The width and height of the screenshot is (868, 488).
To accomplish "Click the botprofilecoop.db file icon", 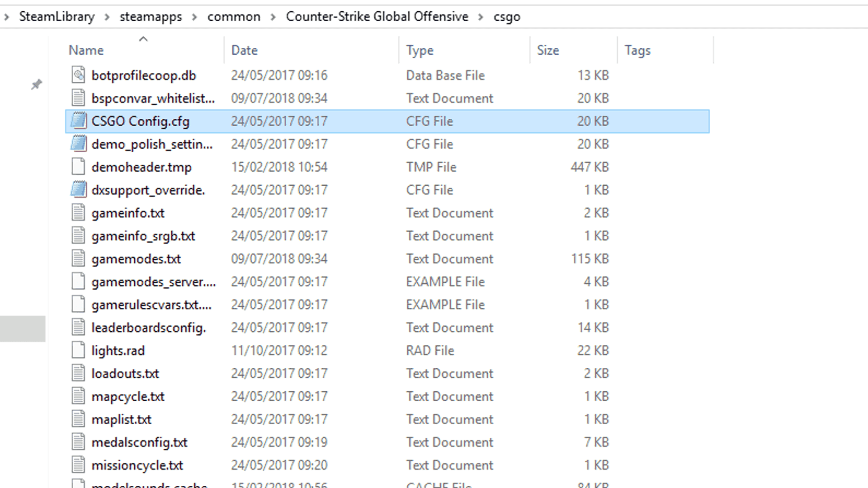I will pos(78,75).
